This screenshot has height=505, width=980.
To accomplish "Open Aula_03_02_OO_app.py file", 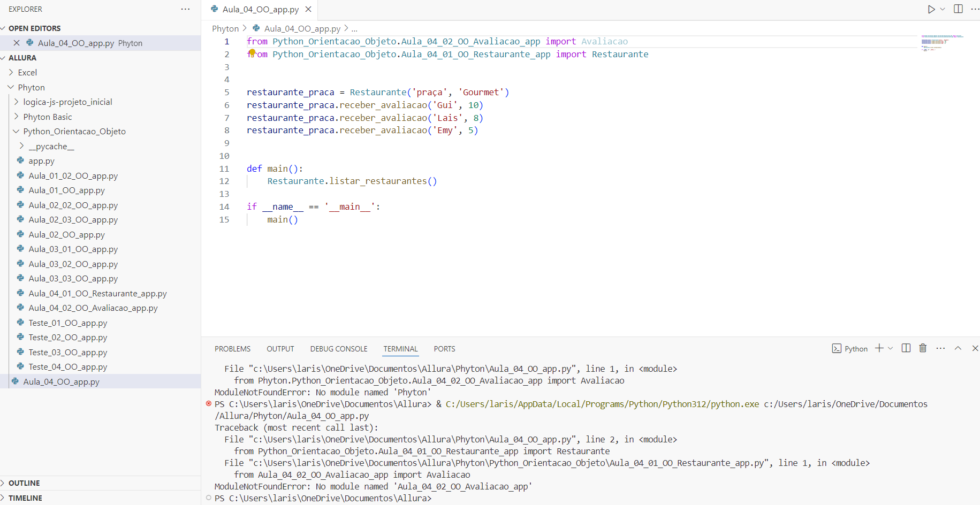I will (73, 264).
